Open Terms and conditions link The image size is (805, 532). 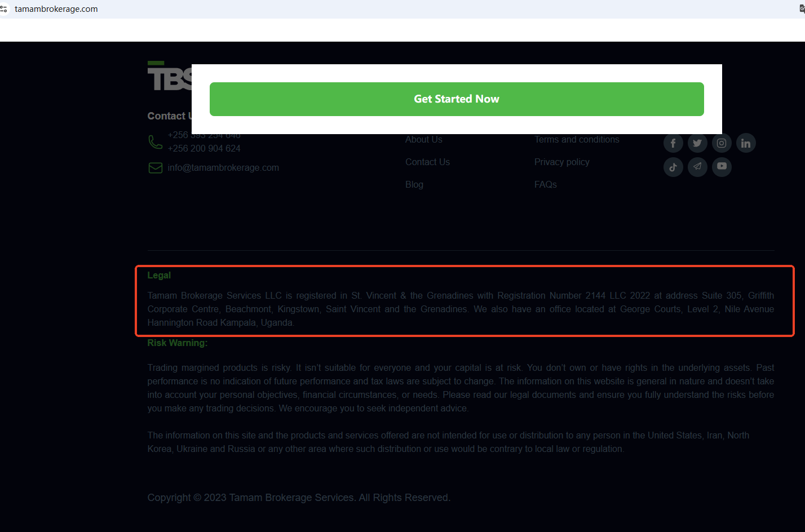(577, 140)
